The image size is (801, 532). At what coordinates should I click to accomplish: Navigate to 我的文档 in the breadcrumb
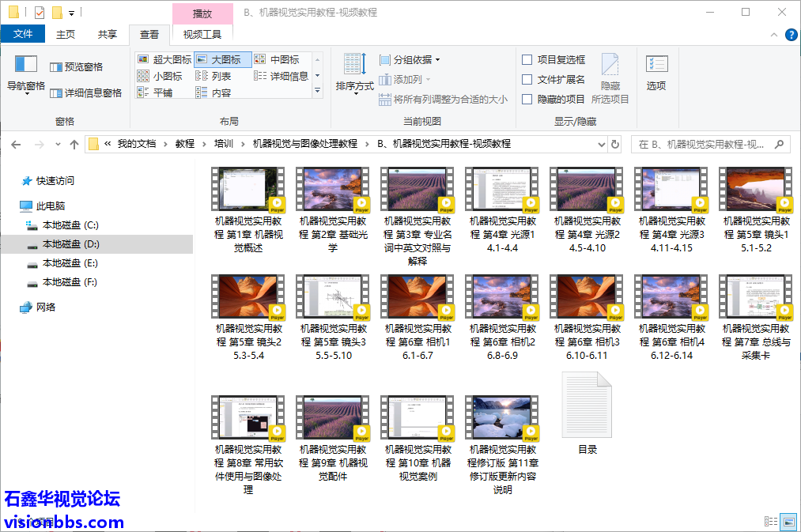[137, 144]
